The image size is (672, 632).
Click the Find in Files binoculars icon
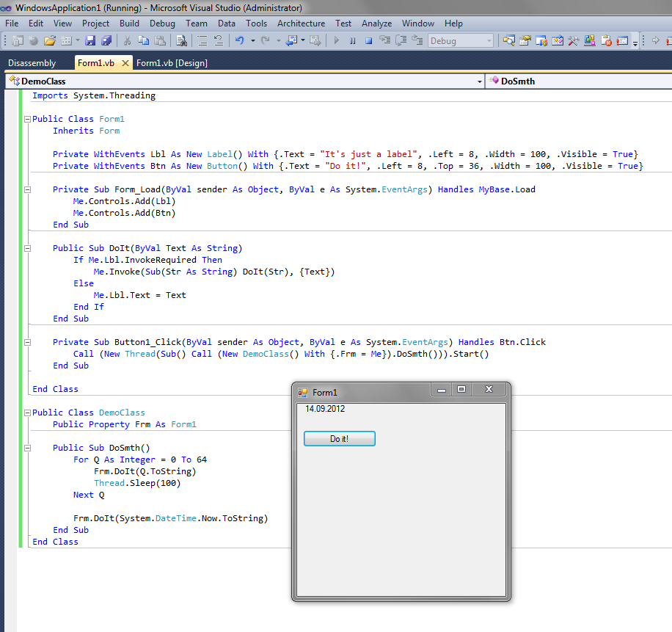180,41
